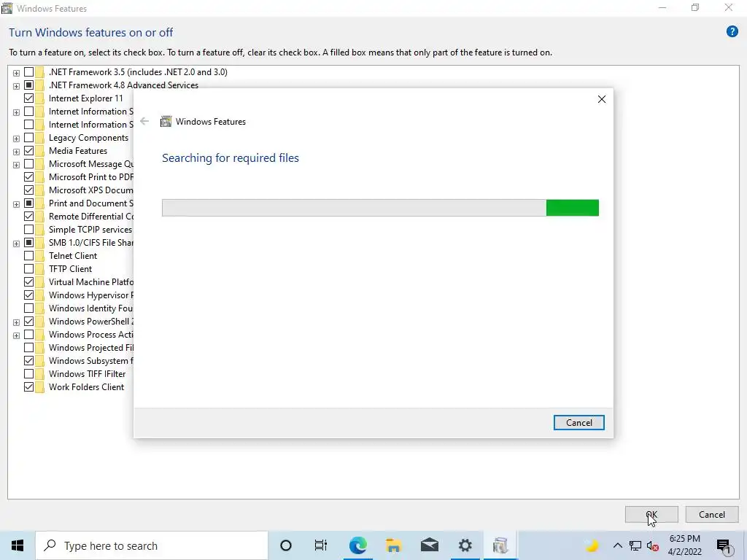Expand first Internet Information Services node

point(16,112)
